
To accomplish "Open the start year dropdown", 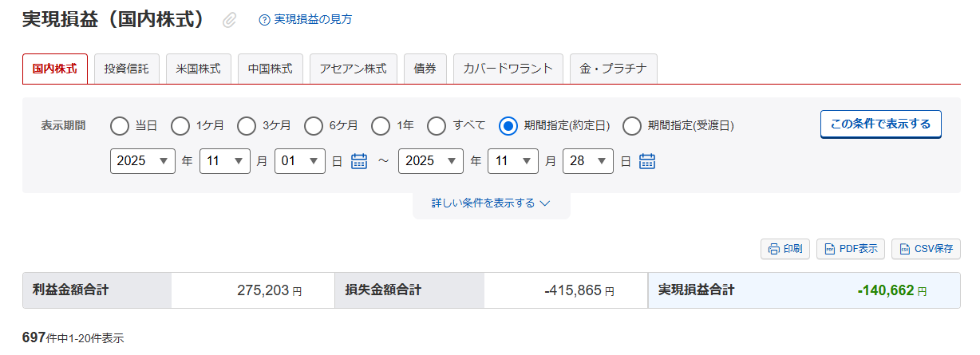I will (143, 161).
